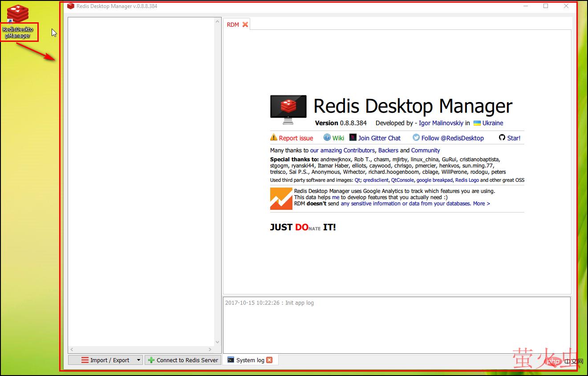This screenshot has height=376, width=588.
Task: Open the Ukraine link
Action: (x=493, y=123)
